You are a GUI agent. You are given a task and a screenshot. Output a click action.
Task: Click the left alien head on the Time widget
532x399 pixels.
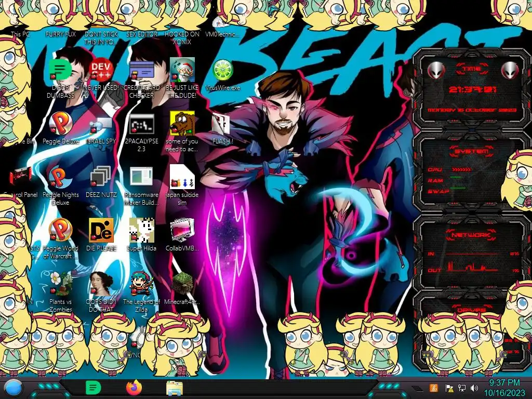point(436,71)
